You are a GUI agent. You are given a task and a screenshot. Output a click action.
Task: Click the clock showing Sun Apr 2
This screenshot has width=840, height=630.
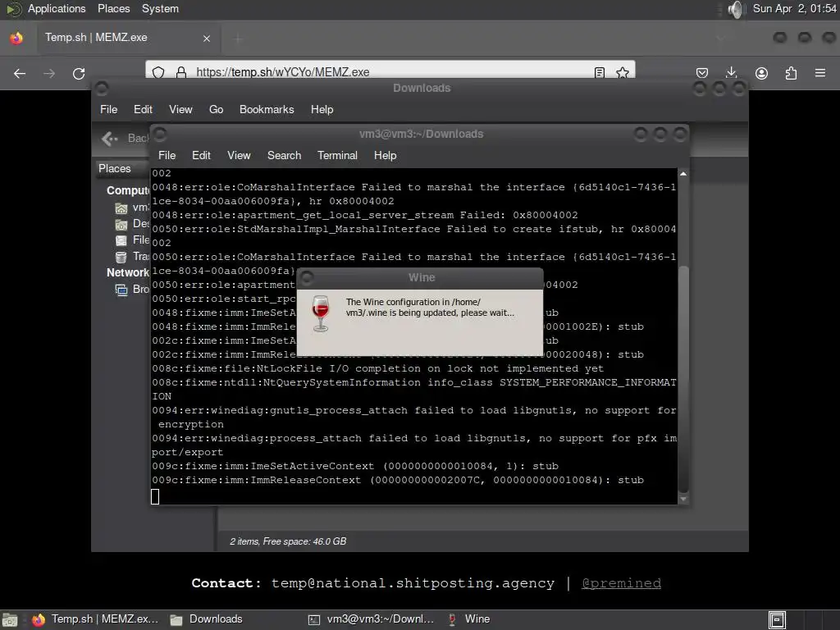pyautogui.click(x=794, y=8)
